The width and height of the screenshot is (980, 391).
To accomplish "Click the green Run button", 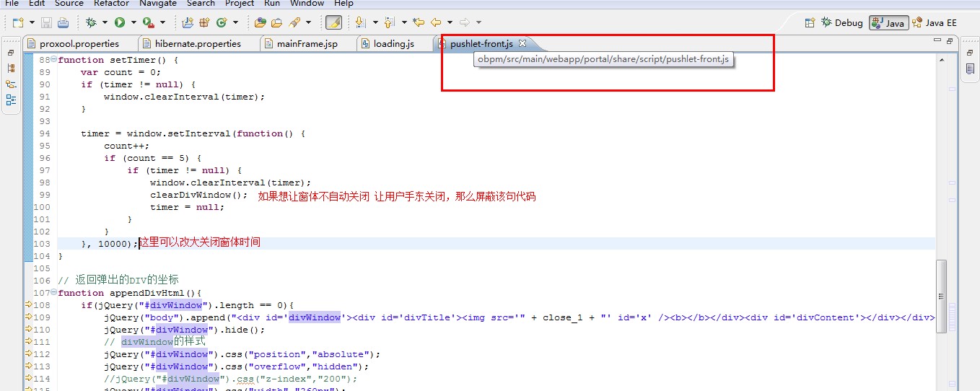I will coord(120,23).
